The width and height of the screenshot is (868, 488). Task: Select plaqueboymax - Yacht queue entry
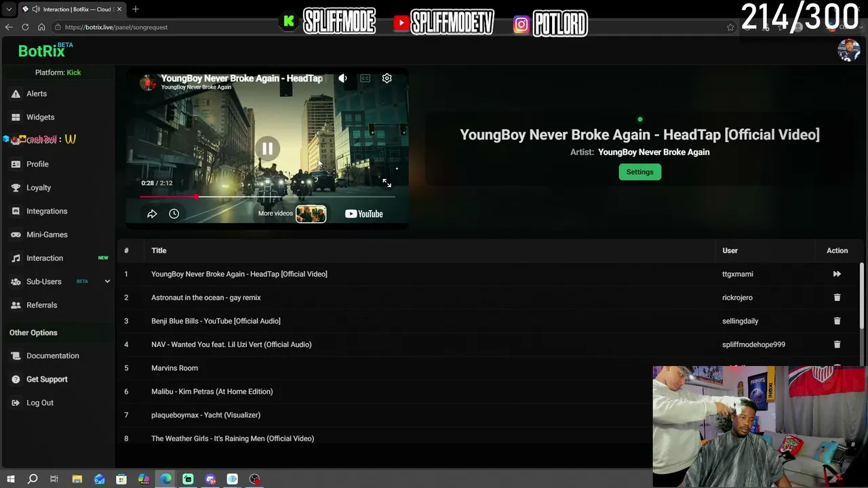point(205,415)
